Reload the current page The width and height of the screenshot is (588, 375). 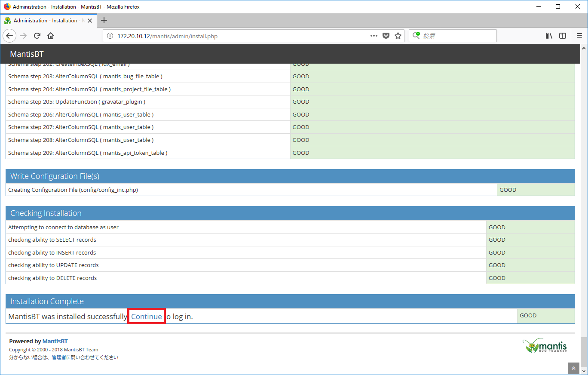click(37, 36)
